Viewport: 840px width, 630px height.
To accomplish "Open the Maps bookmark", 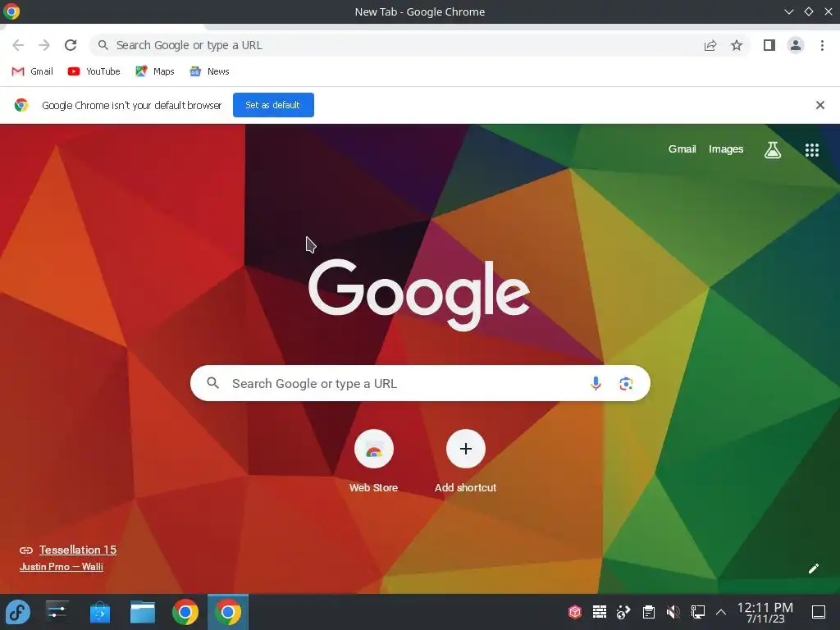I will click(x=155, y=71).
